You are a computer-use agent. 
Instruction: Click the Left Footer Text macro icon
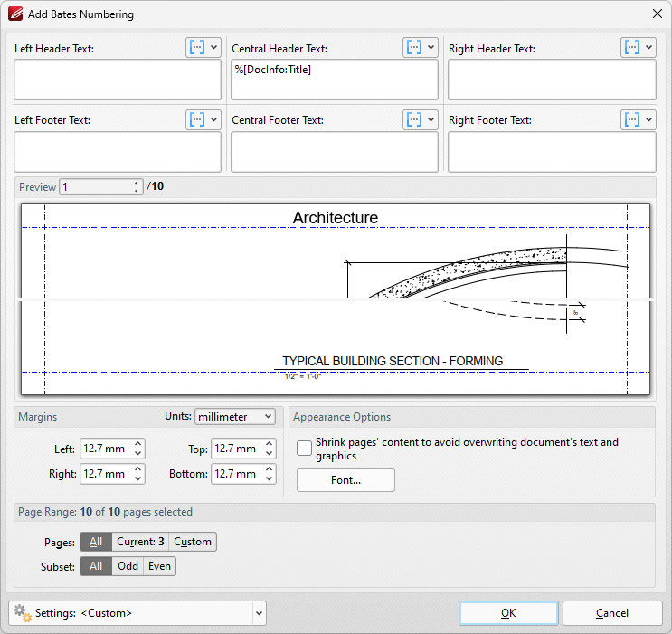(196, 119)
